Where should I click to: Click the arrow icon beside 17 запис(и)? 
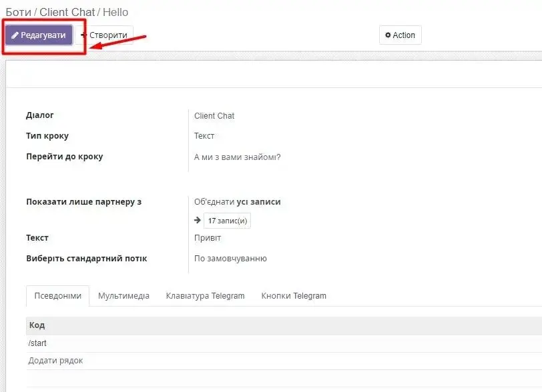coord(198,221)
